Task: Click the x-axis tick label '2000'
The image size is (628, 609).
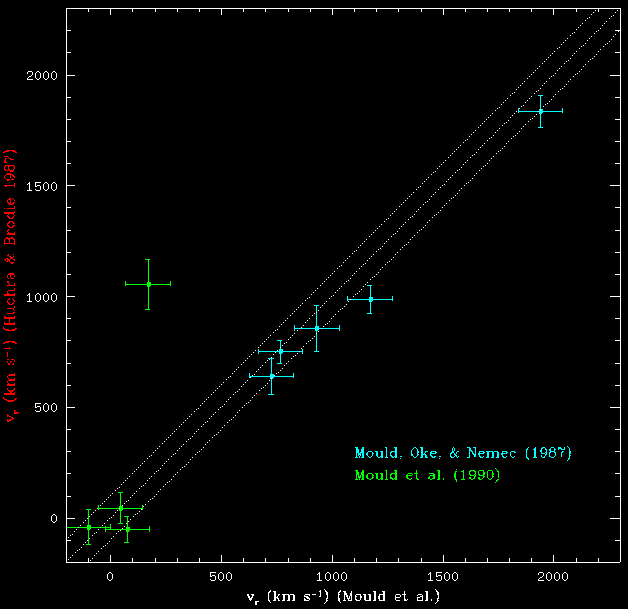Action: (x=554, y=577)
